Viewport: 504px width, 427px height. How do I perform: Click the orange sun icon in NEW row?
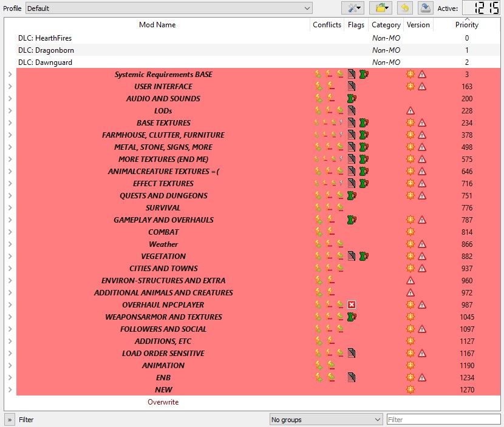(410, 390)
